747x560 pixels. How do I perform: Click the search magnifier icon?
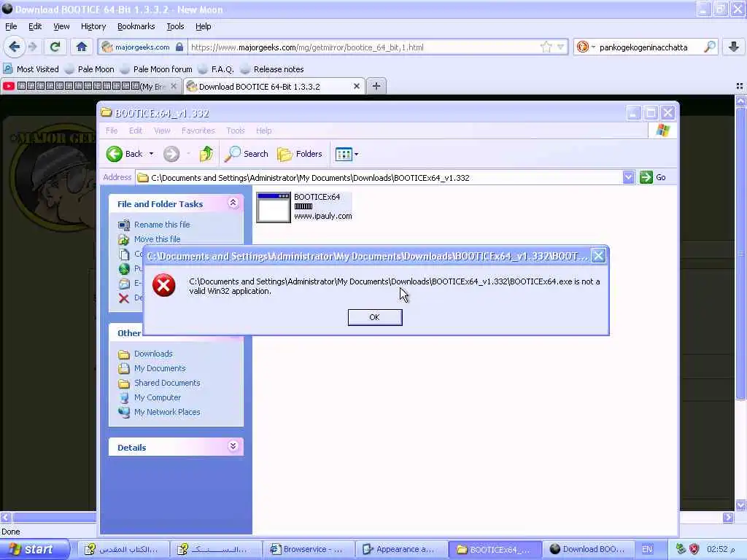click(709, 47)
